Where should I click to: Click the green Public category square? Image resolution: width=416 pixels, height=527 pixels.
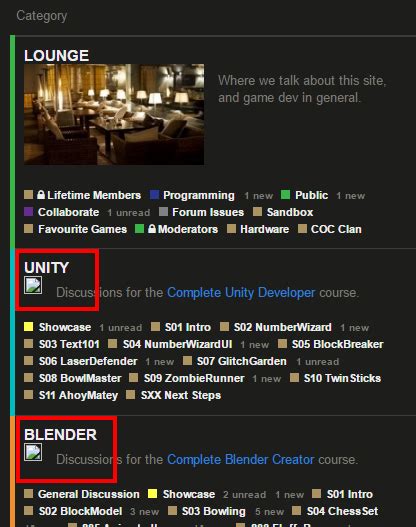[x=285, y=195]
